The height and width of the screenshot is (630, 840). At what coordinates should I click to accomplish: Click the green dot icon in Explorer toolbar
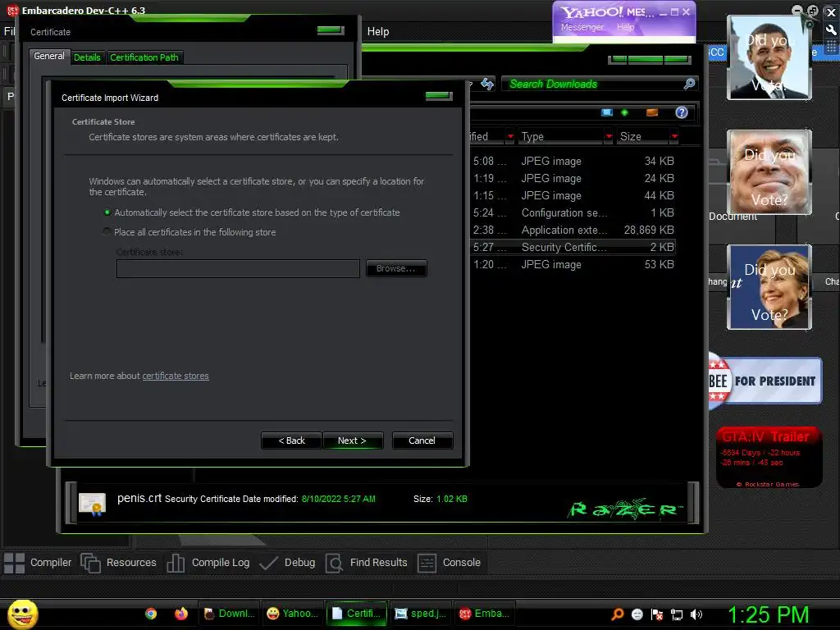624,112
